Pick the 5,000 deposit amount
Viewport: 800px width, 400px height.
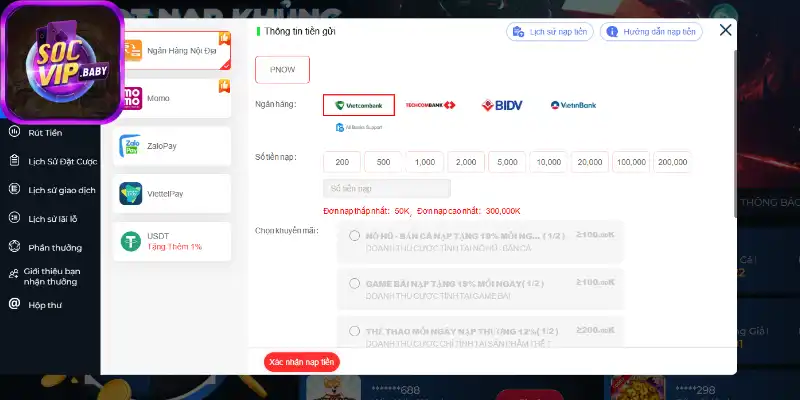pos(507,162)
